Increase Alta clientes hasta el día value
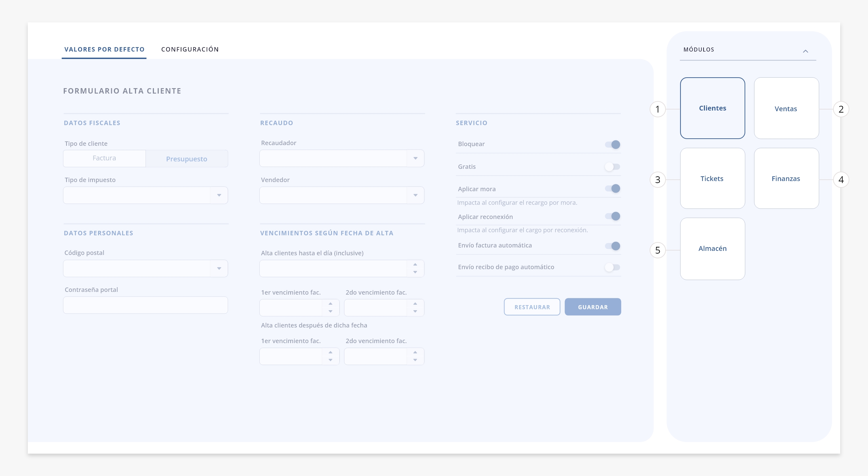 (x=415, y=264)
